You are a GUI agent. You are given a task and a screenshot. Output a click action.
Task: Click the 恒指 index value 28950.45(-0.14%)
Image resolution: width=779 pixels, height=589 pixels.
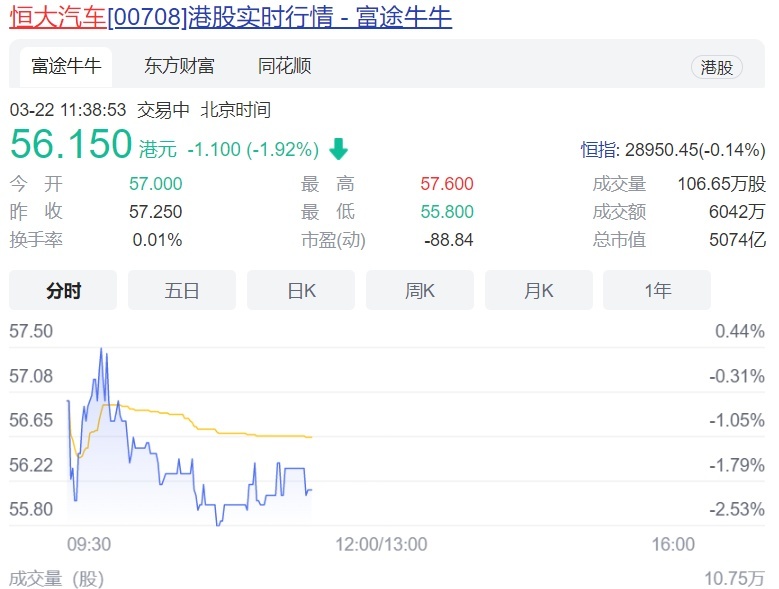tap(695, 149)
